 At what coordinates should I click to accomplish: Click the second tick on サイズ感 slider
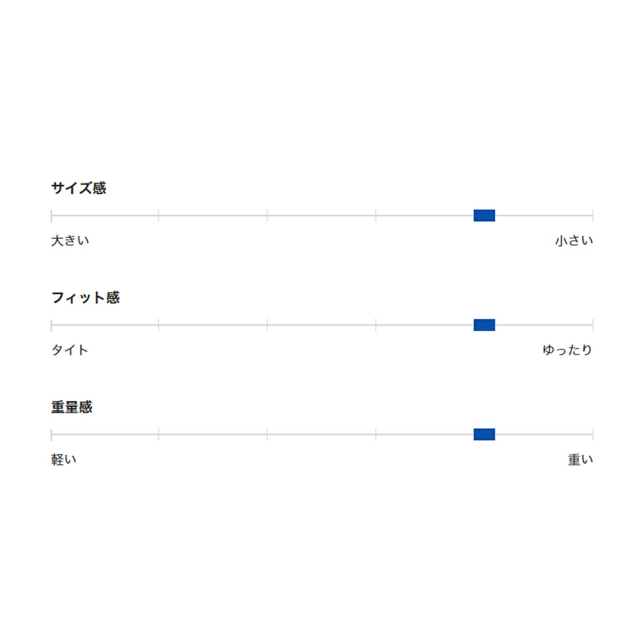click(159, 216)
